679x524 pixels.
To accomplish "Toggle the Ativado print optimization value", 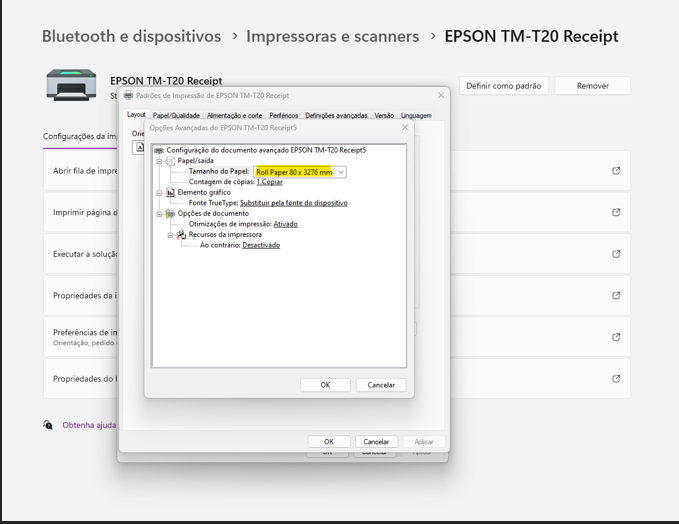I will [285, 224].
